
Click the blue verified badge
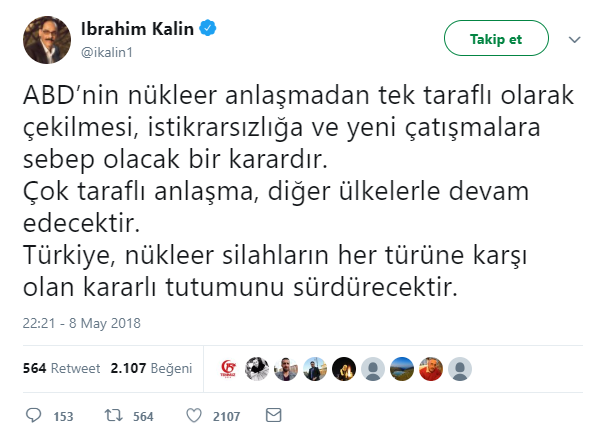coord(208,28)
